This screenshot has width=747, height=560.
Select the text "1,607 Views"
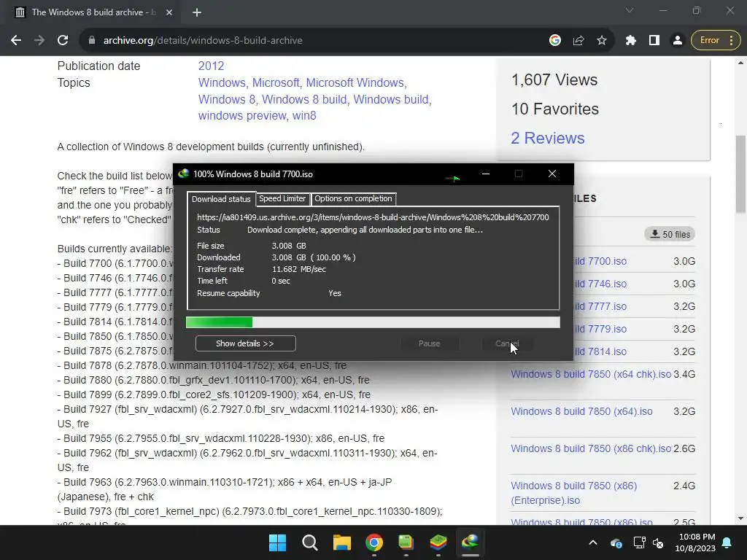coord(554,80)
